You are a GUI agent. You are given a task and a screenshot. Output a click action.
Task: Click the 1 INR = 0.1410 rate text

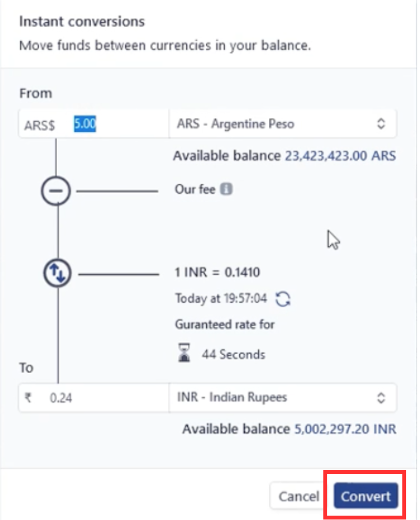217,272
